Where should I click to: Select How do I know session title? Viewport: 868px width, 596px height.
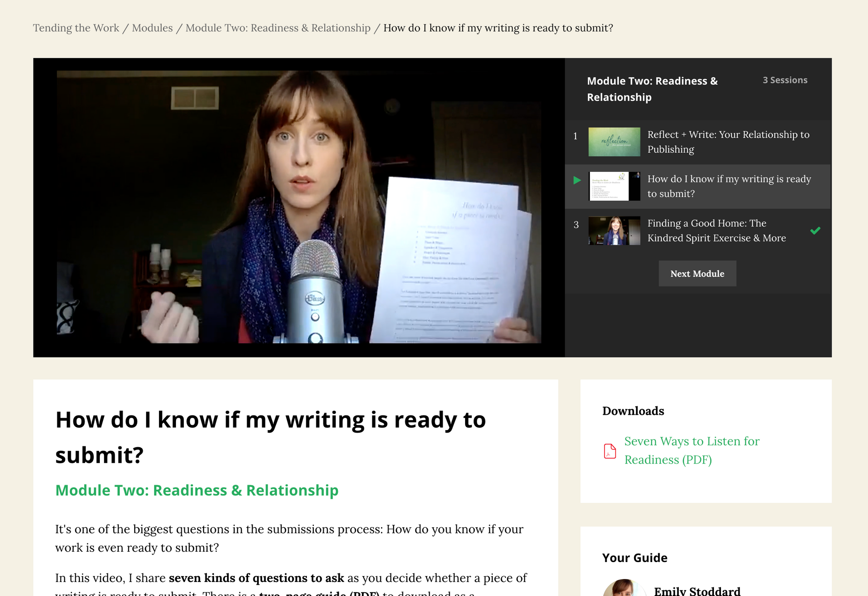729,186
